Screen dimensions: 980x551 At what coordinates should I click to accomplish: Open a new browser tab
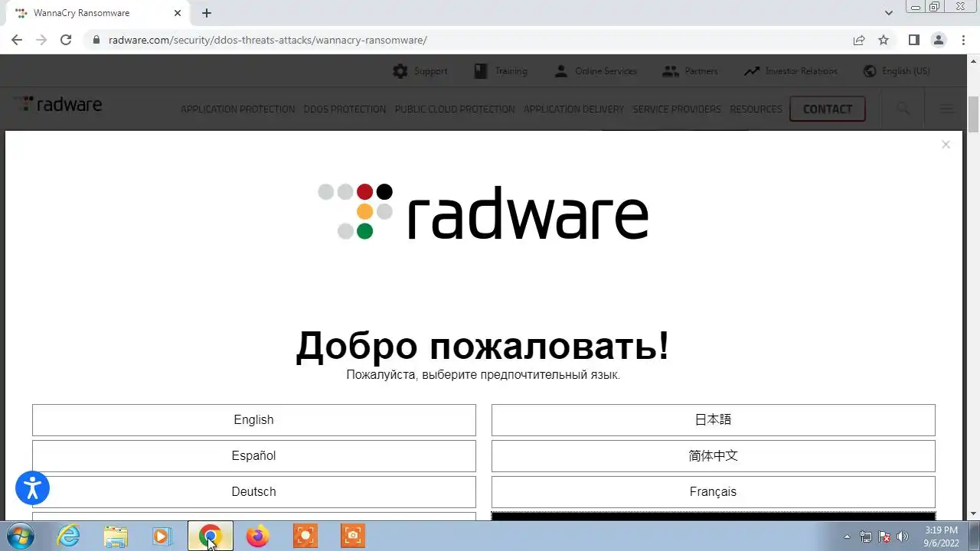(207, 13)
